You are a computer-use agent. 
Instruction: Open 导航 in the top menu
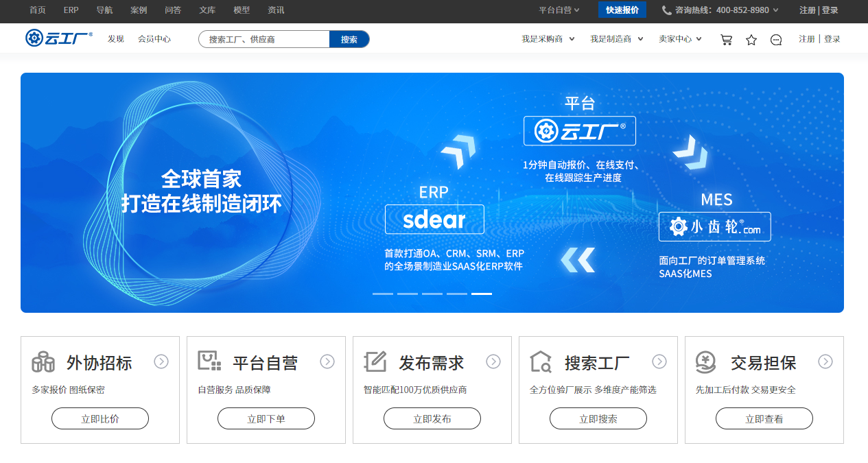(104, 10)
